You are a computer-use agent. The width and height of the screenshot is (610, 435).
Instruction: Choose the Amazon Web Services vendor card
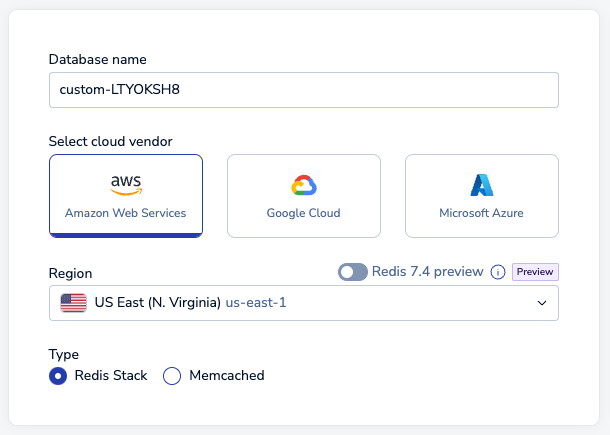(126, 196)
